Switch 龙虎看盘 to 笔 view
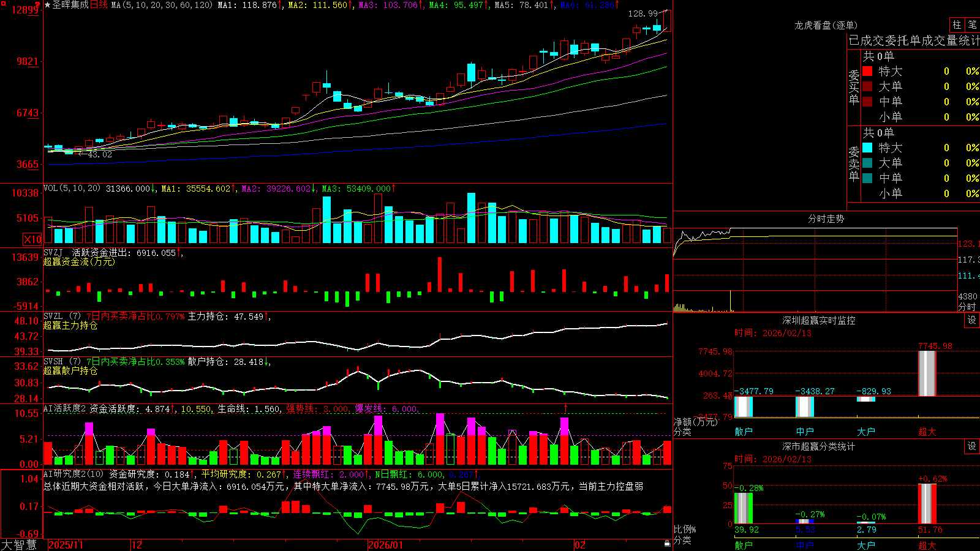Screen dimensions: 980x551 point(973,24)
